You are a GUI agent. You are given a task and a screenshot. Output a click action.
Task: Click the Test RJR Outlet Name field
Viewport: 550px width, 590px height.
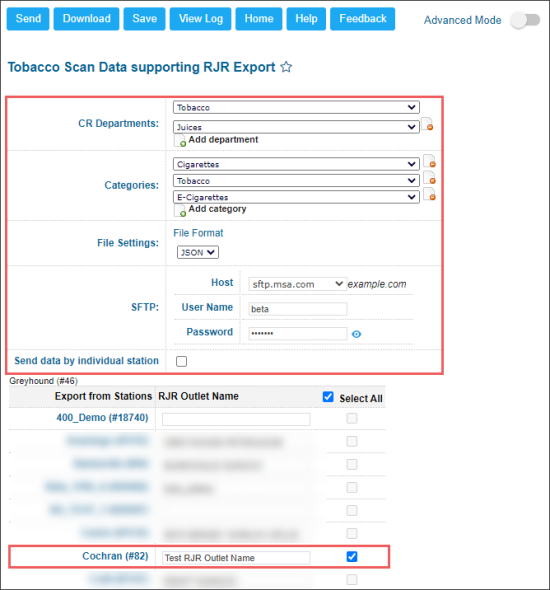pyautogui.click(x=236, y=558)
